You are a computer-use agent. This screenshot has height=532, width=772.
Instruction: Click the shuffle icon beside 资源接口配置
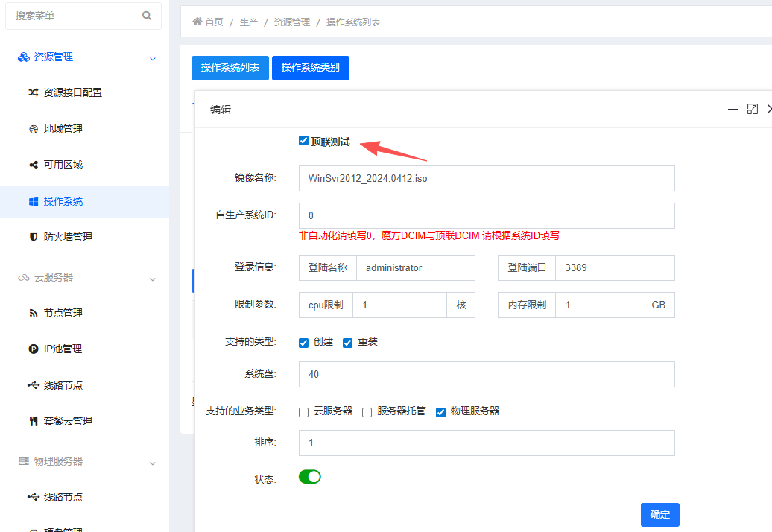pos(33,92)
